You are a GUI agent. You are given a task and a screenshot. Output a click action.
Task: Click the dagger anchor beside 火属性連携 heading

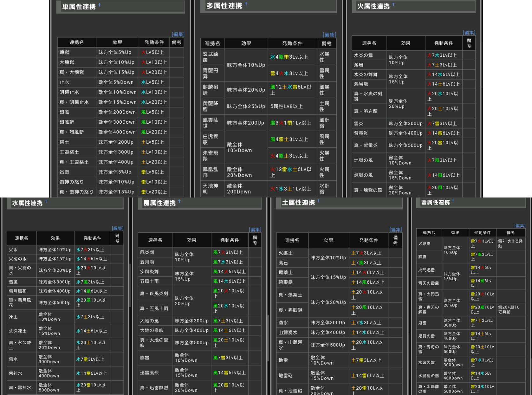tap(393, 4)
